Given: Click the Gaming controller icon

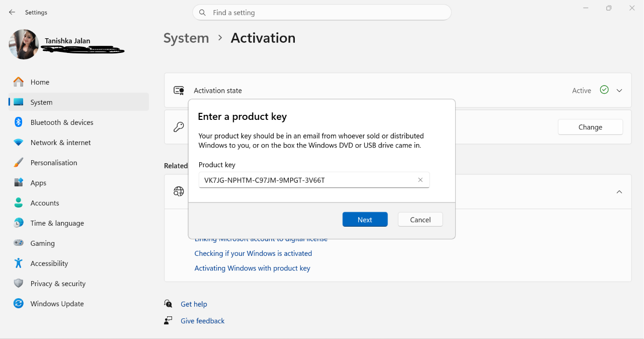Looking at the screenshot, I should (x=19, y=243).
